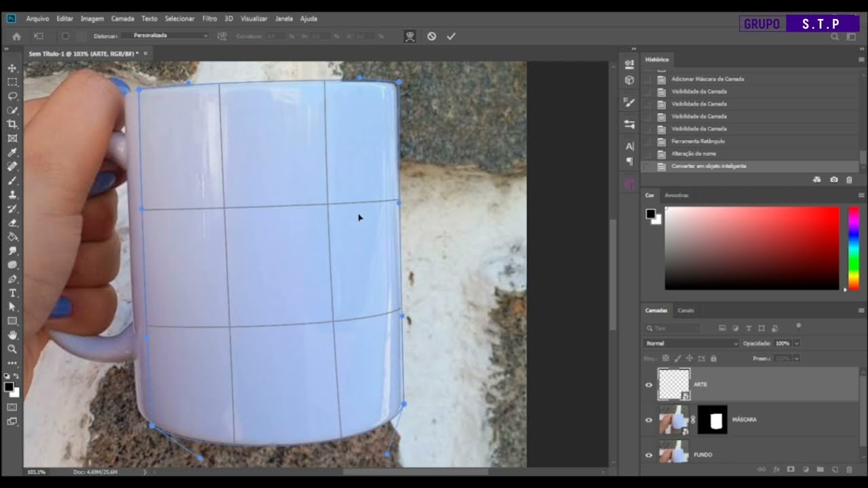Select the Rectangle shape tool
The width and height of the screenshot is (868, 488).
12,321
